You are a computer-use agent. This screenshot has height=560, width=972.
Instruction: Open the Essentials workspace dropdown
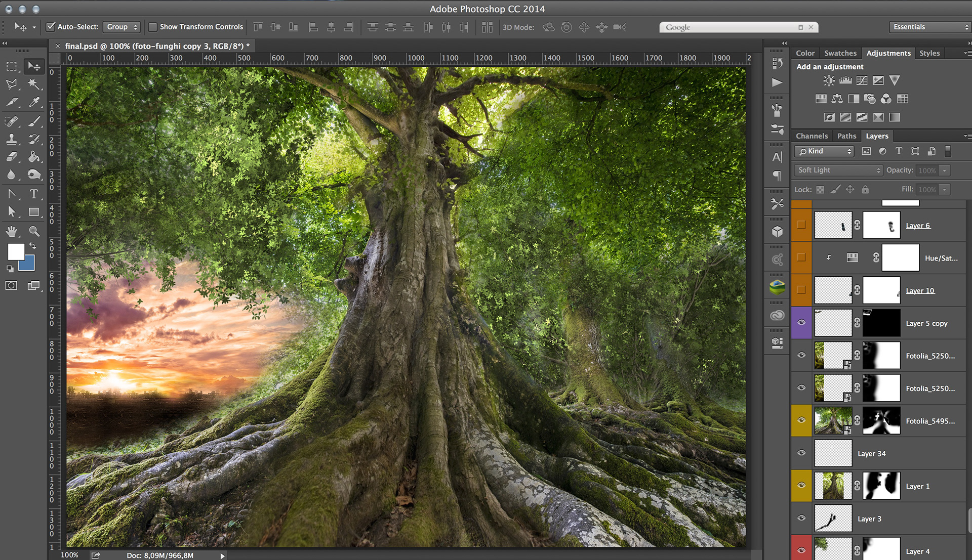tap(929, 27)
